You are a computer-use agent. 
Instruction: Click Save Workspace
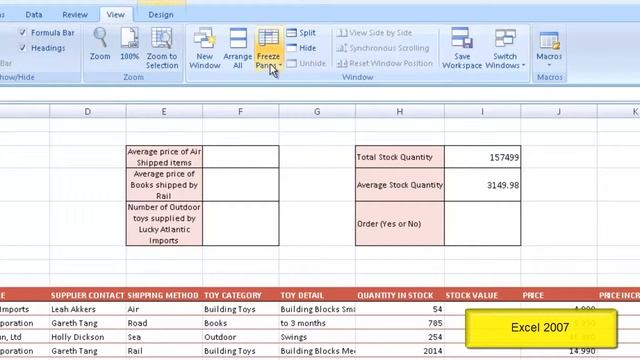[462, 48]
